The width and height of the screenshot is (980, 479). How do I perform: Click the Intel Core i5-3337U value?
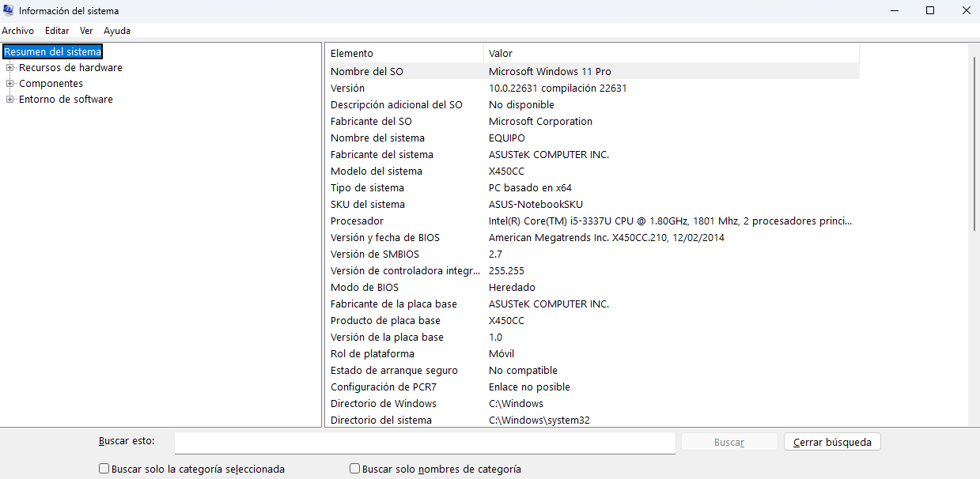[670, 221]
